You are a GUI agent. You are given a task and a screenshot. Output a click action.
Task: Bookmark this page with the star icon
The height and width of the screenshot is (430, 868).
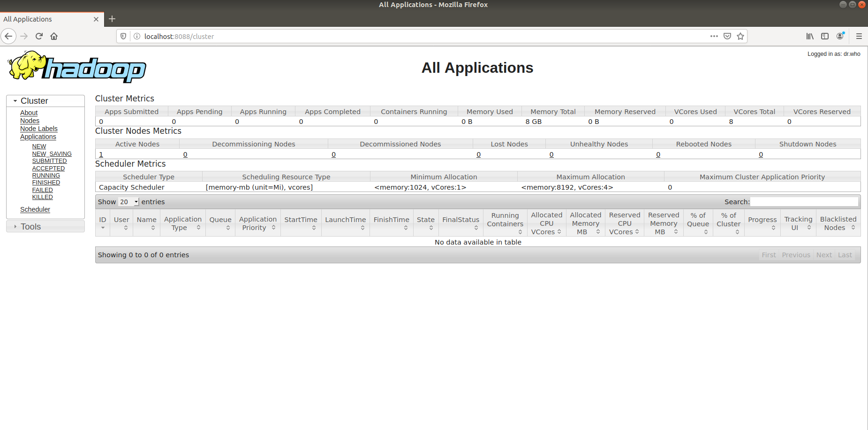[740, 36]
